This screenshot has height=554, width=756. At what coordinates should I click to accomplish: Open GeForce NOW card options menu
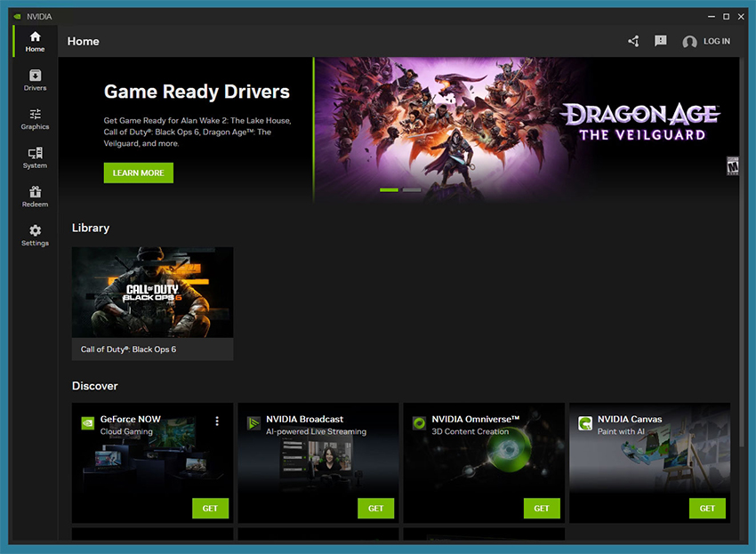point(217,421)
